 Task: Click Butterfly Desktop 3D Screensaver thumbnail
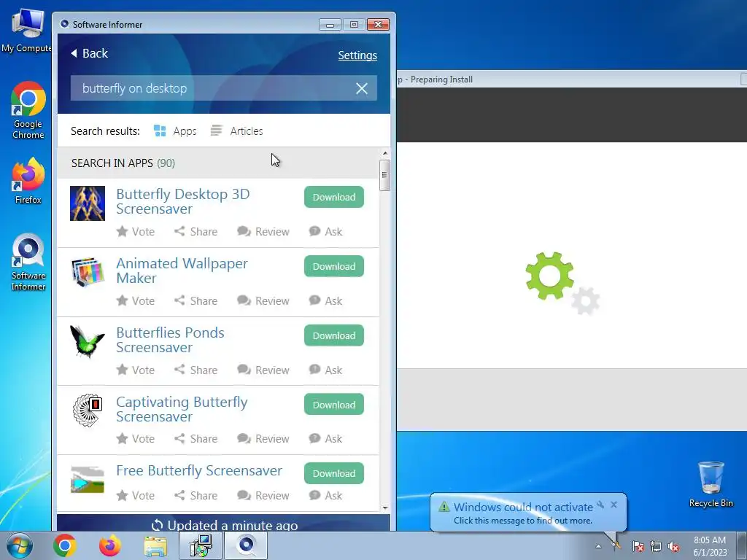tap(88, 203)
